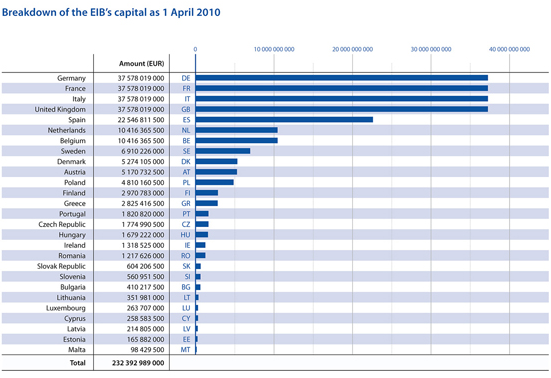
Task: Click the DE country code label
Action: [186, 78]
